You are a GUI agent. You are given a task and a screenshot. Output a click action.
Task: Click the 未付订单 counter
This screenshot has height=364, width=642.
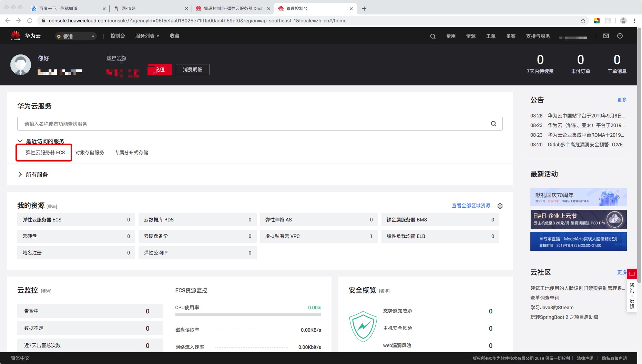pos(581,64)
